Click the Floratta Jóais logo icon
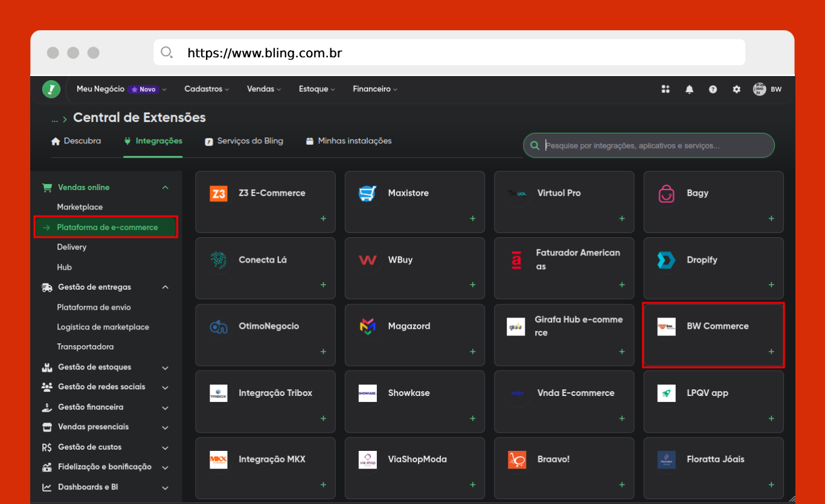 tap(666, 460)
